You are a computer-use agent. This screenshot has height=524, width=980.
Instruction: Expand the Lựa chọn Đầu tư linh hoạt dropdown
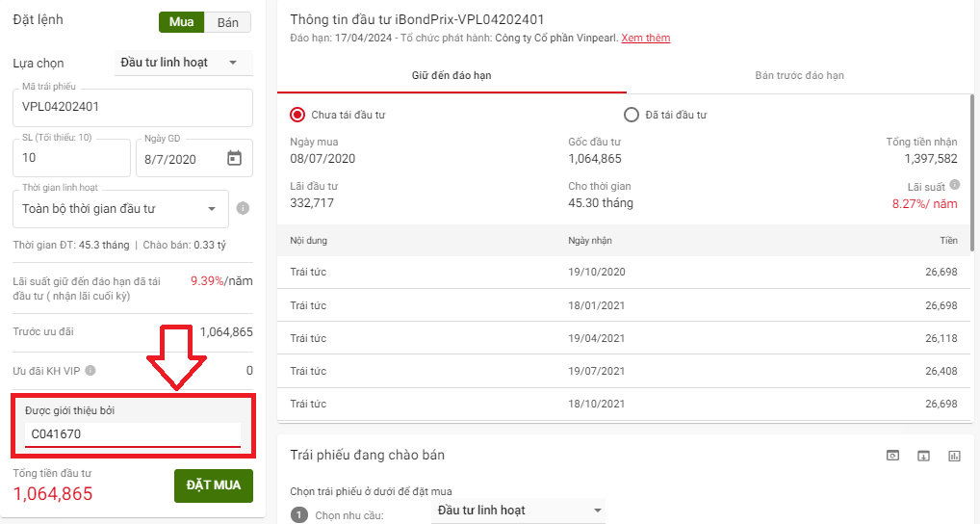tap(182, 63)
